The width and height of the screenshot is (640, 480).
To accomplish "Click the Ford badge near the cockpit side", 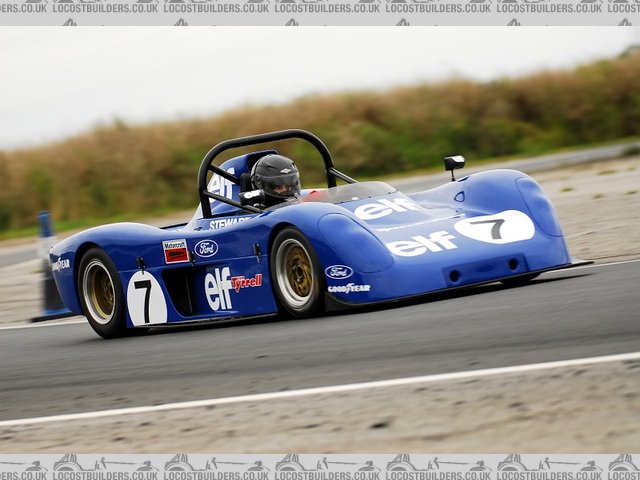I will tap(206, 248).
